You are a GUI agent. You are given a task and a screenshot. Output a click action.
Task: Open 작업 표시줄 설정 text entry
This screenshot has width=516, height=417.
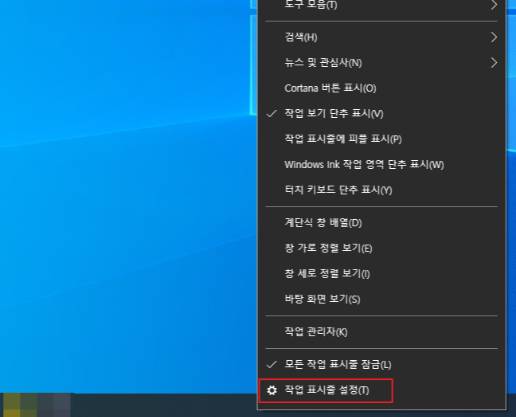(x=327, y=390)
